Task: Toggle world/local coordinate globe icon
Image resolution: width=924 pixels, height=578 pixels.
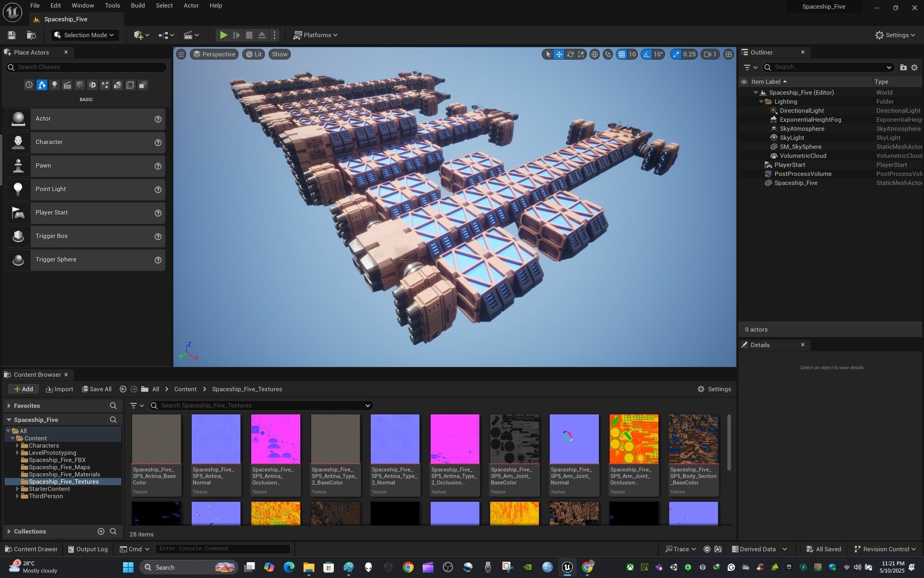Action: coord(594,54)
